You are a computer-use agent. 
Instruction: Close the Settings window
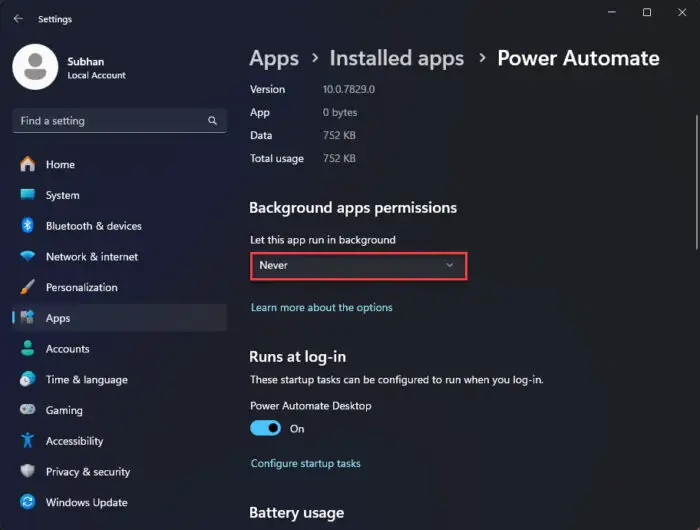pyautogui.click(x=682, y=12)
